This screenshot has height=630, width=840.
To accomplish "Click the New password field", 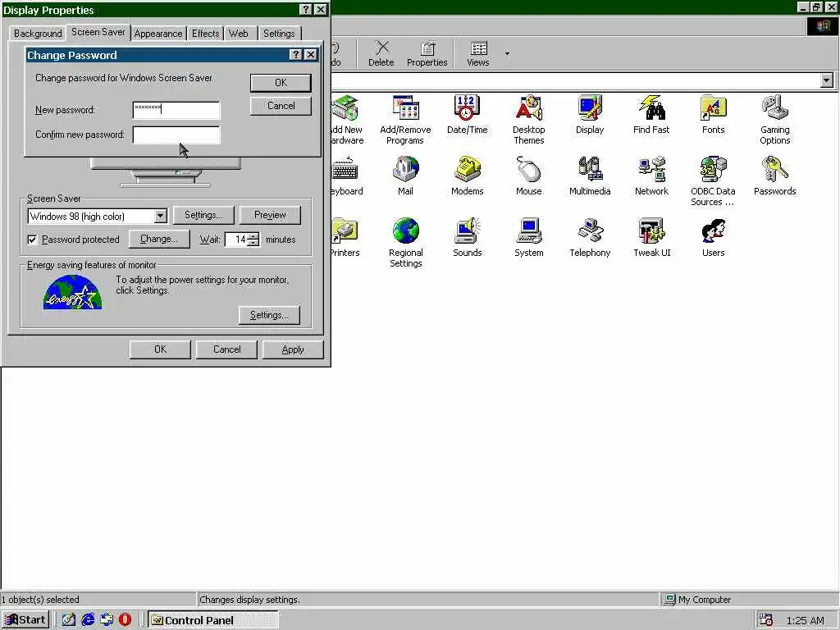I will [x=176, y=110].
